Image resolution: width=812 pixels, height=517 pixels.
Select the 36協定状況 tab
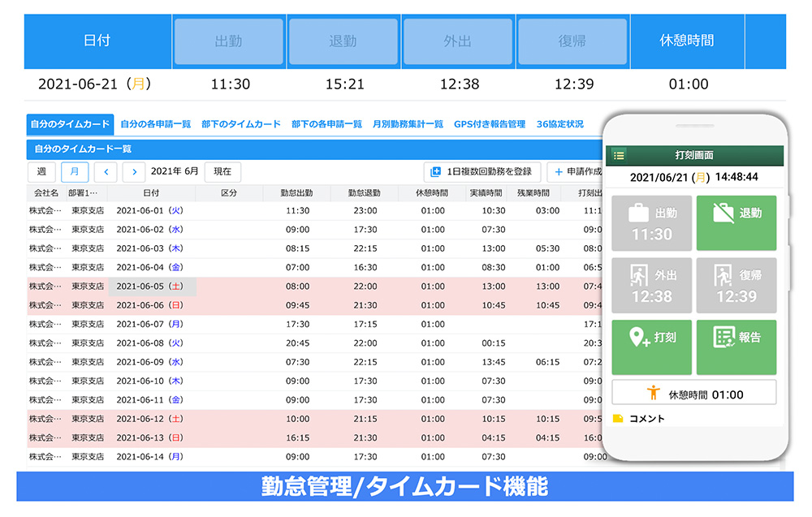(x=559, y=124)
